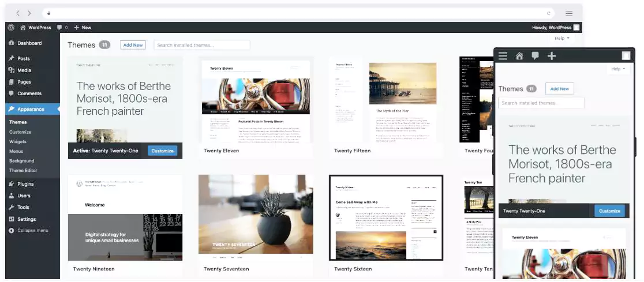Expand the Help dropdown in the mobile view
This screenshot has height=282, width=644.
click(x=618, y=69)
